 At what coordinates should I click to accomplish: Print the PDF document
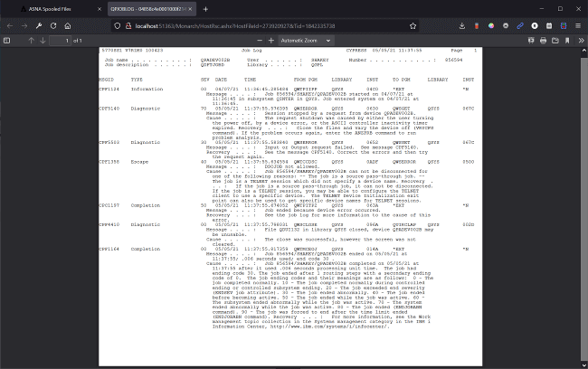(x=543, y=41)
